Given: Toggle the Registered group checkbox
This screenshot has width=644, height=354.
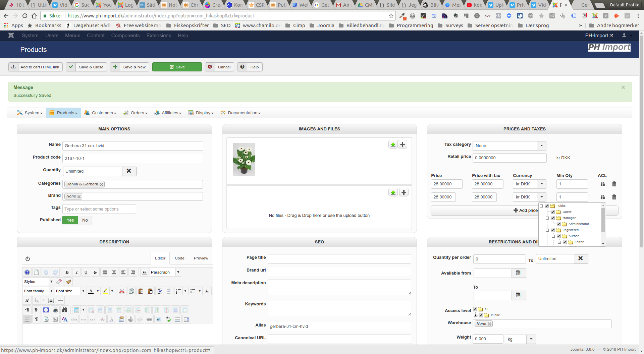Looking at the screenshot, I should pos(553,230).
